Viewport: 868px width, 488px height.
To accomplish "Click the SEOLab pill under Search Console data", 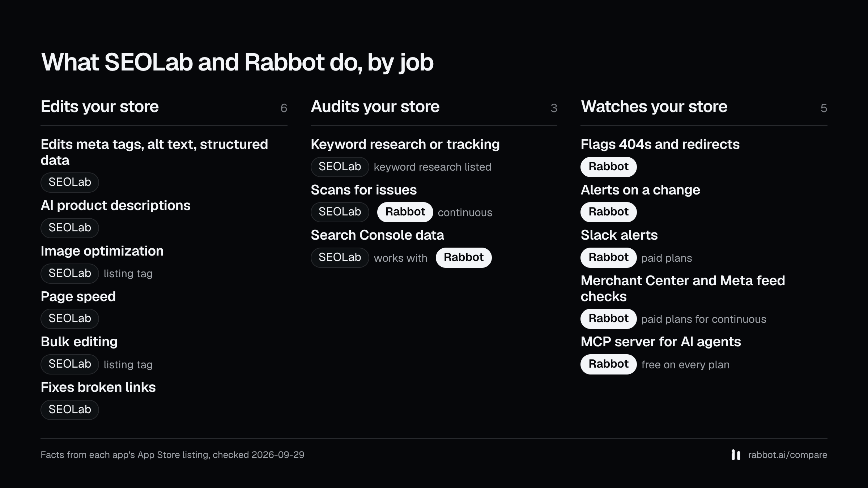I will point(340,257).
